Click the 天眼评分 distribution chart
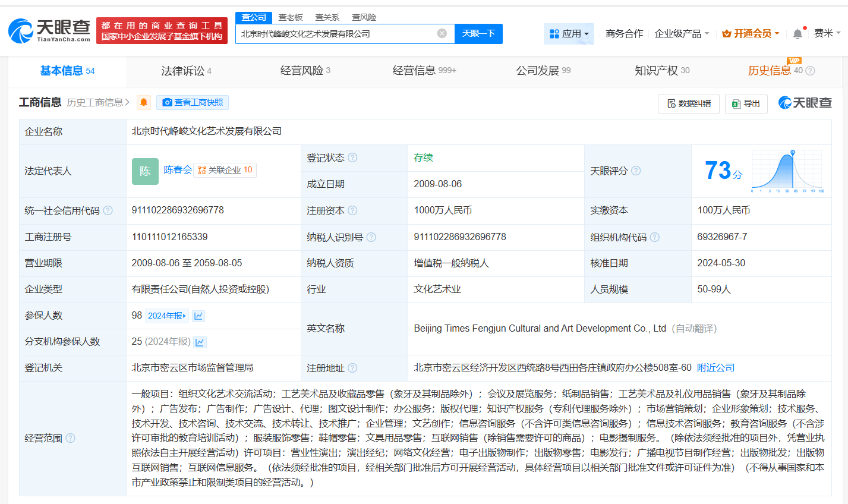Screen dimensions: 848x504 point(787,172)
